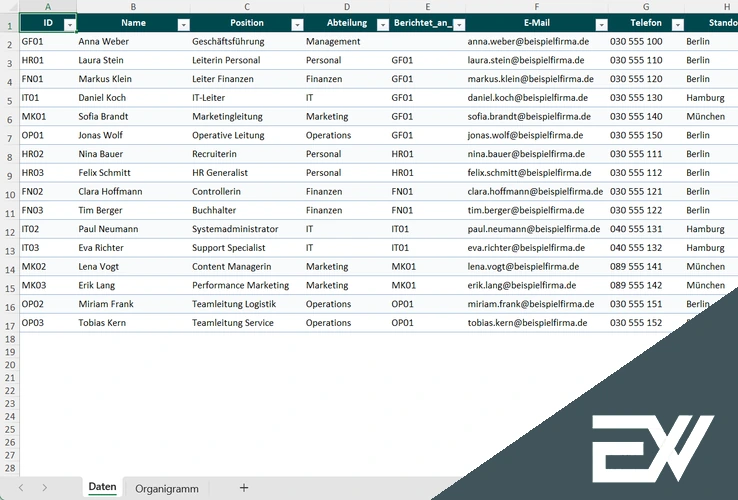Click the add new sheet plus icon

[244, 488]
